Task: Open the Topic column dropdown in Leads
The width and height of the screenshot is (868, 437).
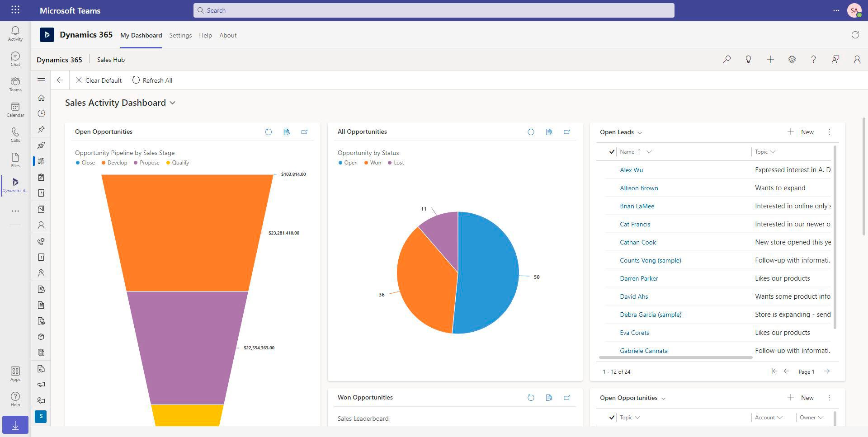Action: point(773,152)
